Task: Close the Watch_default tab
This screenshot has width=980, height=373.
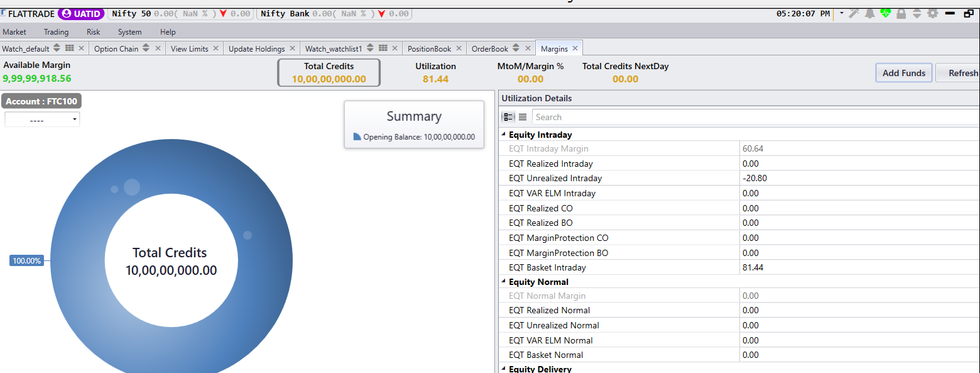Action: pos(81,48)
